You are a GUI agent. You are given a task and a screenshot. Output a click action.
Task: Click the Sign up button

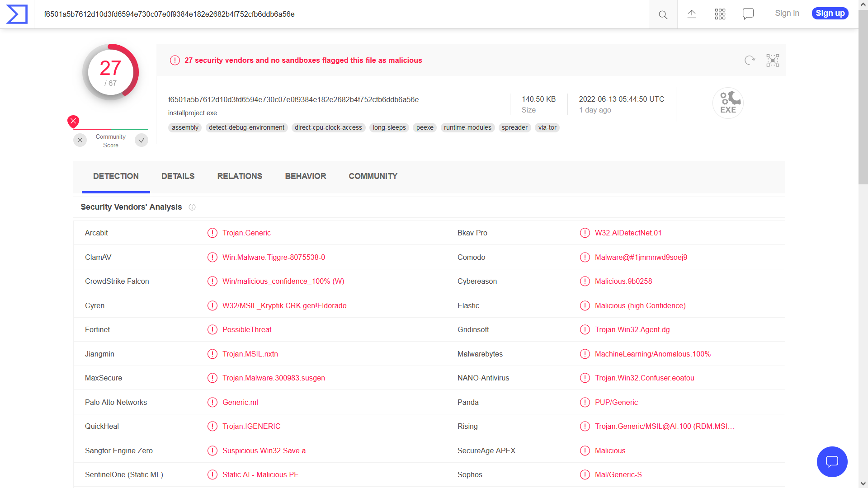click(830, 13)
